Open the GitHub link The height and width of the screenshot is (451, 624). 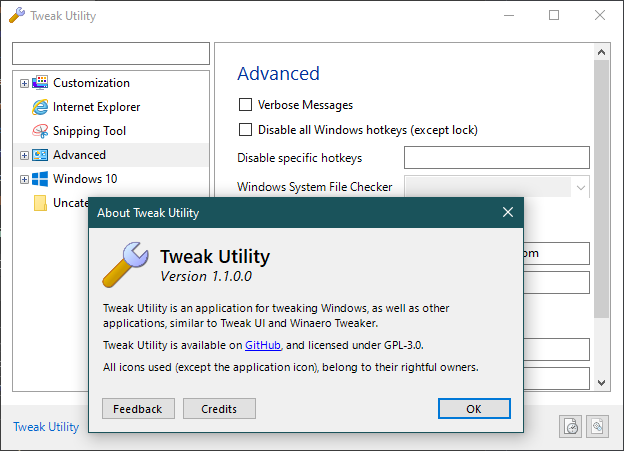tap(263, 345)
